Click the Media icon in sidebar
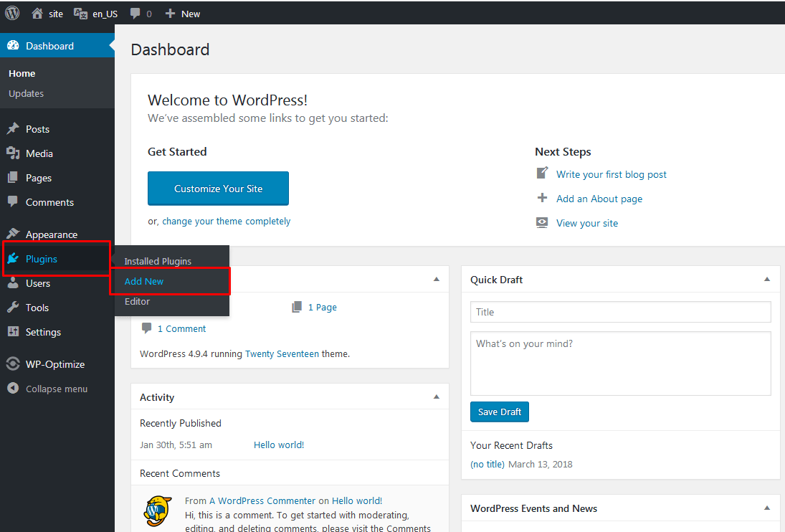Image resolution: width=785 pixels, height=532 pixels. click(x=13, y=153)
